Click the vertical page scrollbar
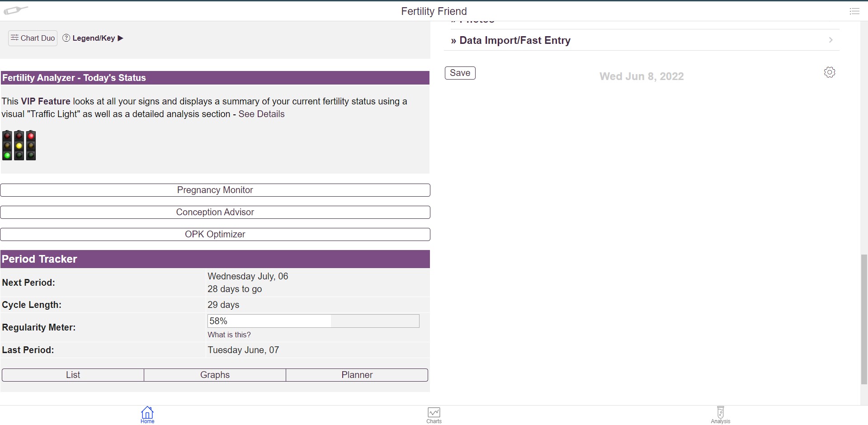Viewport: 868px width, 425px height. (x=864, y=319)
